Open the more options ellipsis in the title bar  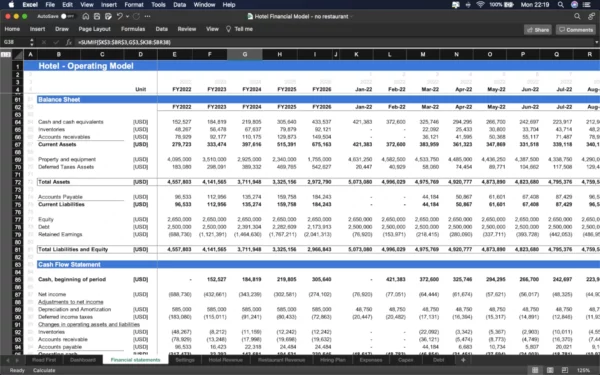[x=148, y=16]
